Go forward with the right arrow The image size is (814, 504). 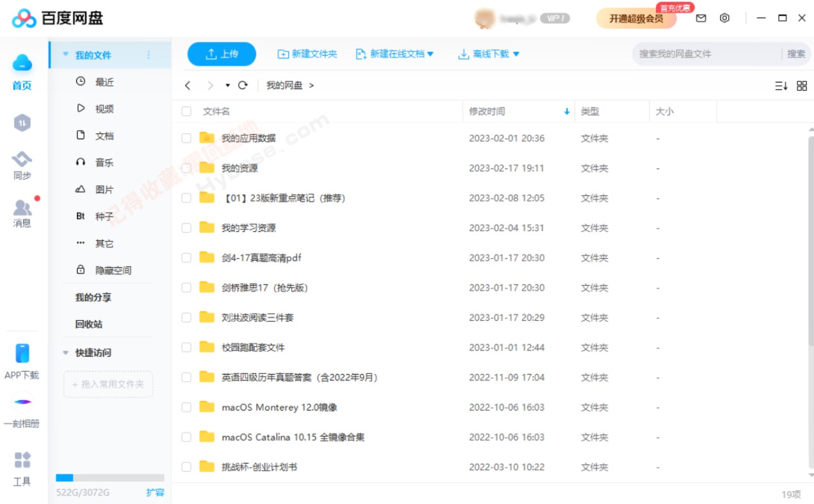210,85
